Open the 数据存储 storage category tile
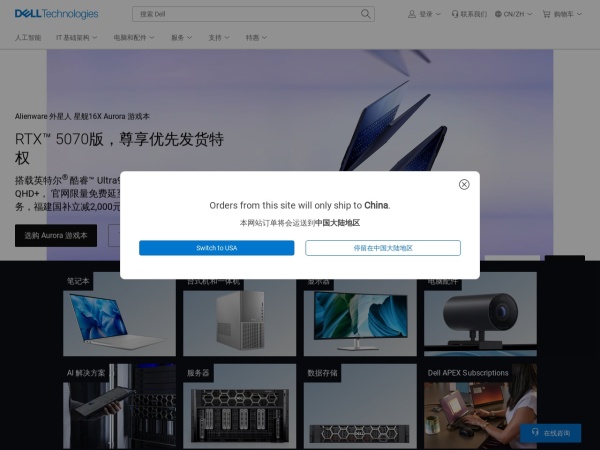This screenshot has width=600, height=450. pos(360,406)
